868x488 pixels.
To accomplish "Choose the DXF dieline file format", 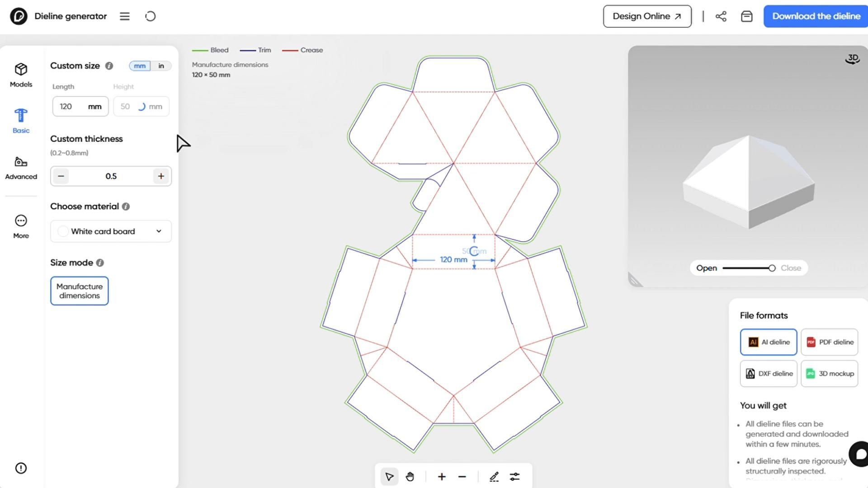I will (769, 374).
